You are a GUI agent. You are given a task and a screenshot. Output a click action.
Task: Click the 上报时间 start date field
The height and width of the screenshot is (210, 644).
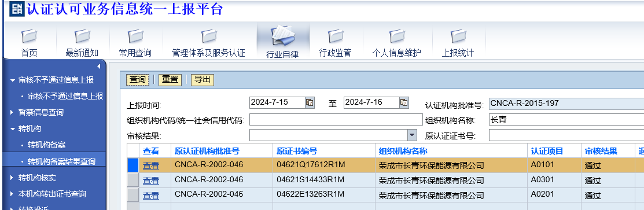(277, 103)
